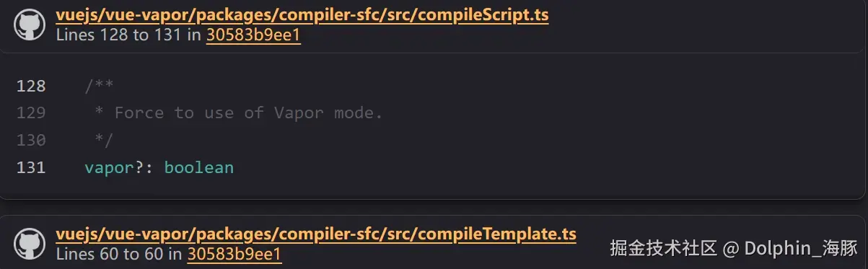Click the 'vapor?: boolean' code line

pos(159,167)
